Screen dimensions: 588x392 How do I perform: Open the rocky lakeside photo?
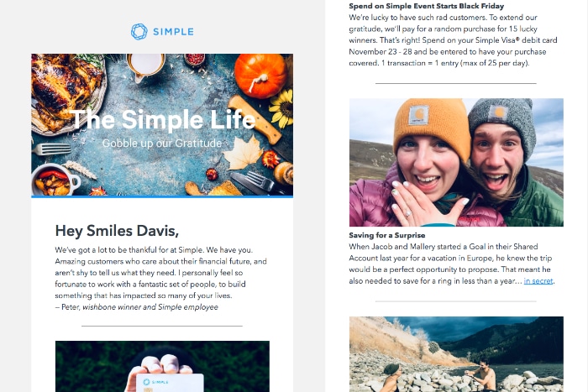click(456, 354)
